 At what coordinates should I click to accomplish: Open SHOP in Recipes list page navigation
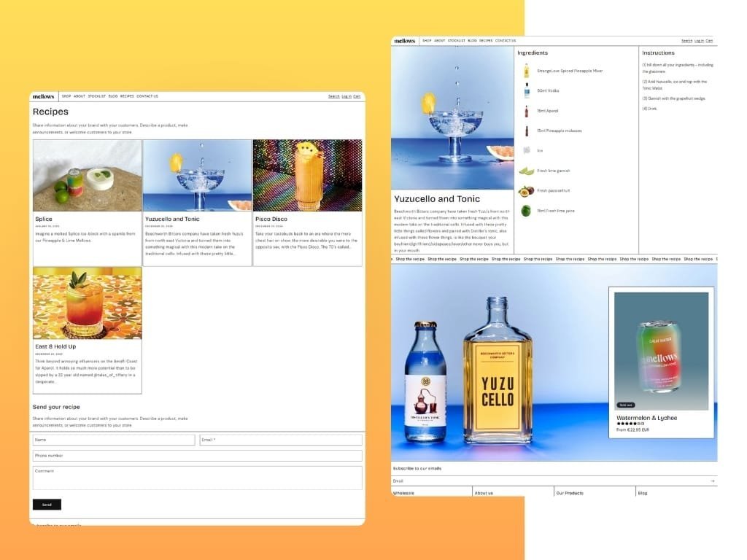point(66,96)
